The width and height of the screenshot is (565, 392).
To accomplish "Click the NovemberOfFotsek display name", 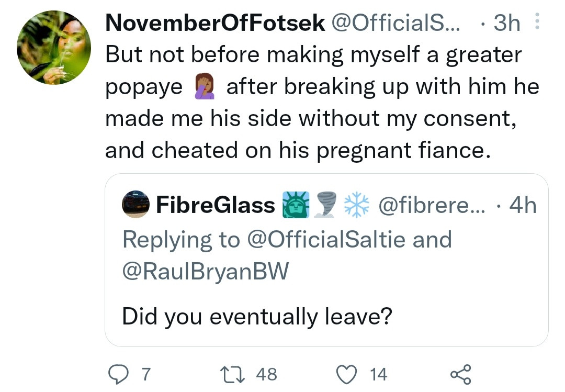I will (214, 24).
